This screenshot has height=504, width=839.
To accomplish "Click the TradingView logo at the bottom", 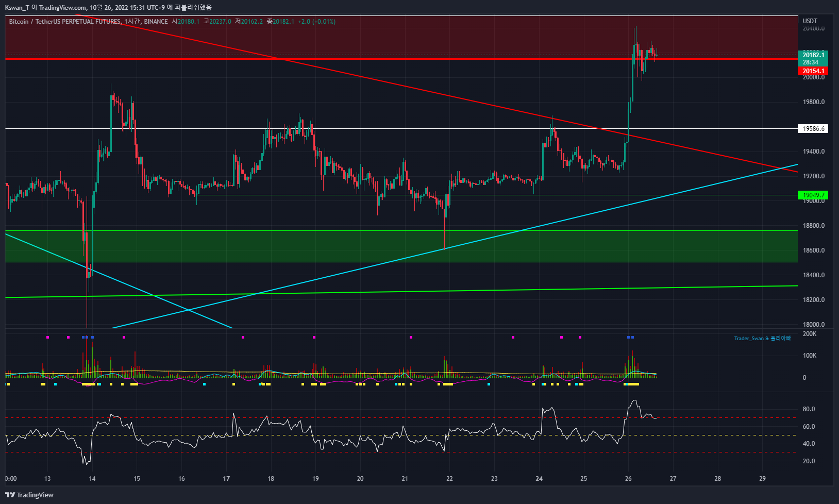I will click(29, 495).
